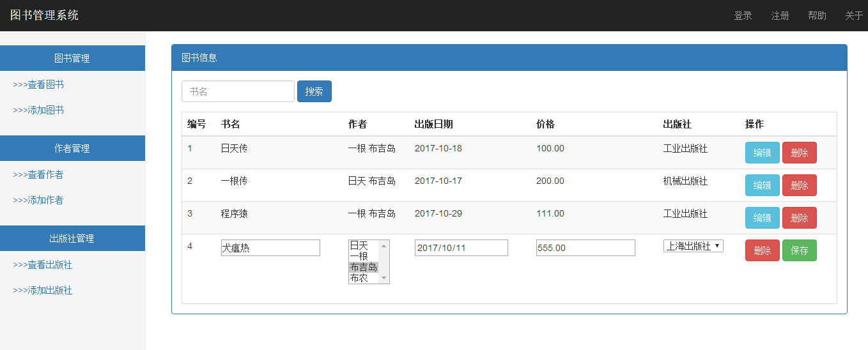Click the 作者 column header
Image resolution: width=868 pixels, height=350 pixels.
pyautogui.click(x=358, y=124)
